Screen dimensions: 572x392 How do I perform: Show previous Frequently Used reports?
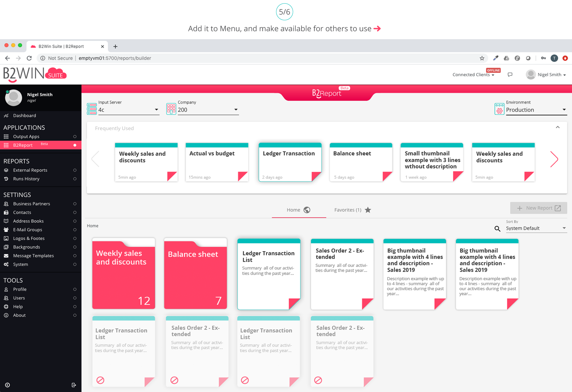(95, 159)
